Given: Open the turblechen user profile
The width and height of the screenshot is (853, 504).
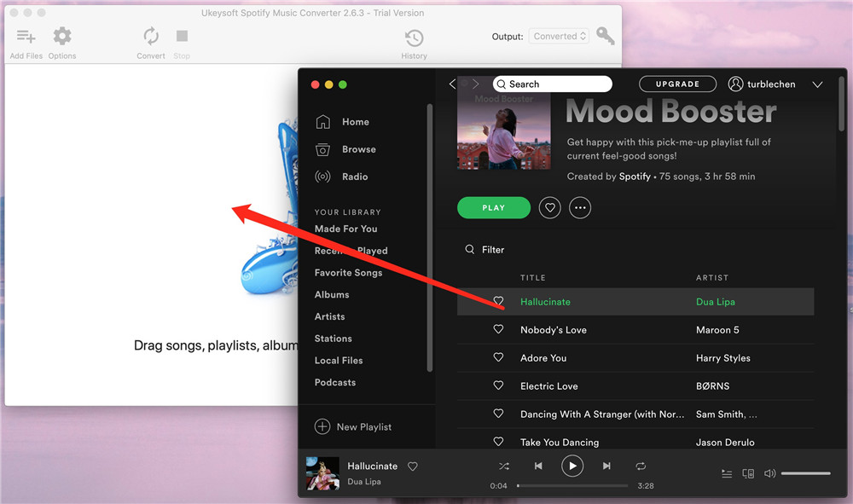Looking at the screenshot, I should pyautogui.click(x=762, y=84).
